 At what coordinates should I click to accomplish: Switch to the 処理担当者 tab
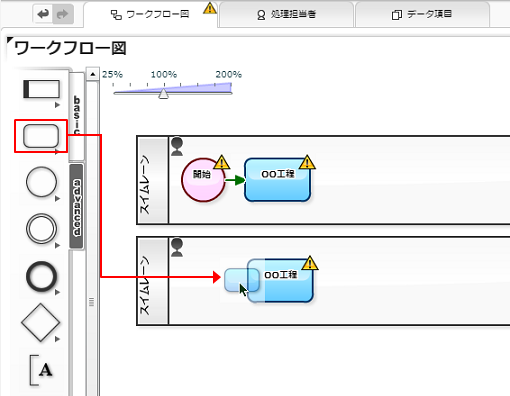point(286,14)
